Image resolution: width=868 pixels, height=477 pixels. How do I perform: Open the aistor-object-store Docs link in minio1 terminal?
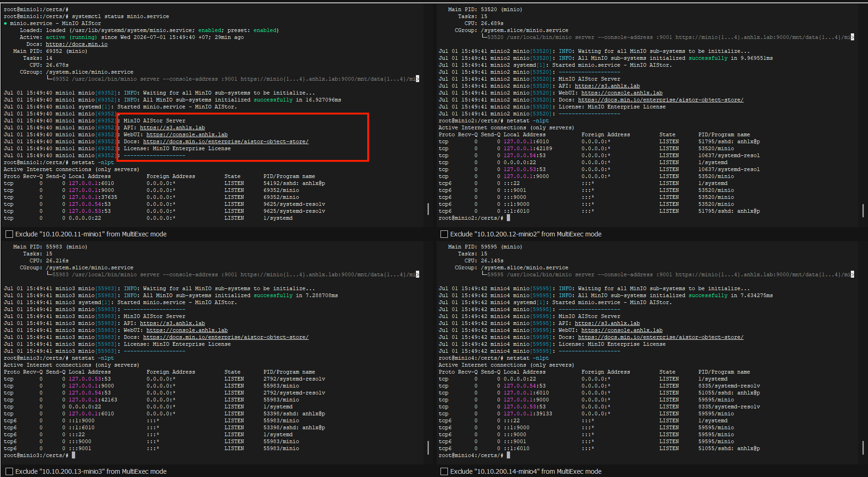tap(226, 142)
